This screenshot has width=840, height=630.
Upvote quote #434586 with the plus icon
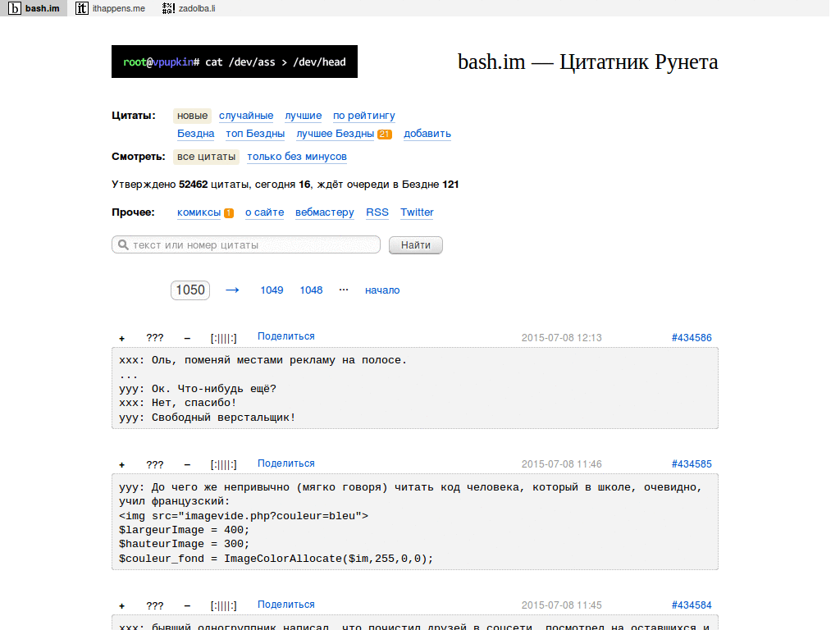tap(121, 337)
